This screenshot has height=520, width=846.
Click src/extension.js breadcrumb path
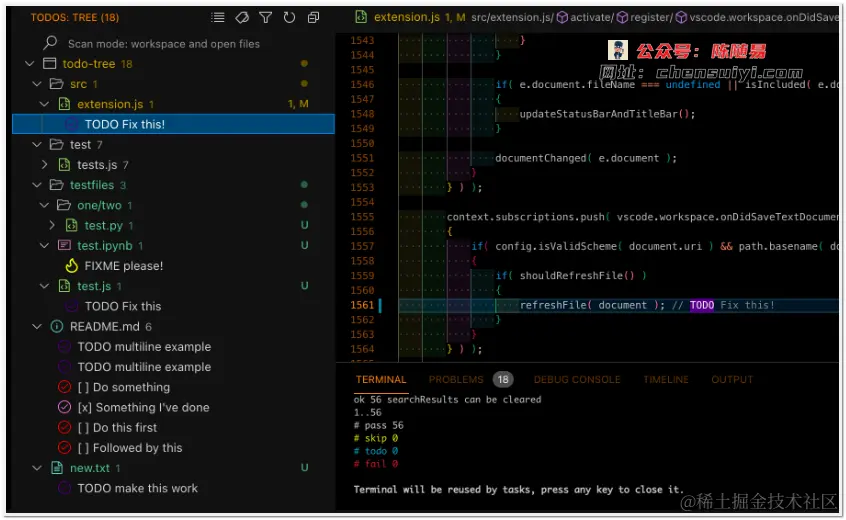coord(511,18)
